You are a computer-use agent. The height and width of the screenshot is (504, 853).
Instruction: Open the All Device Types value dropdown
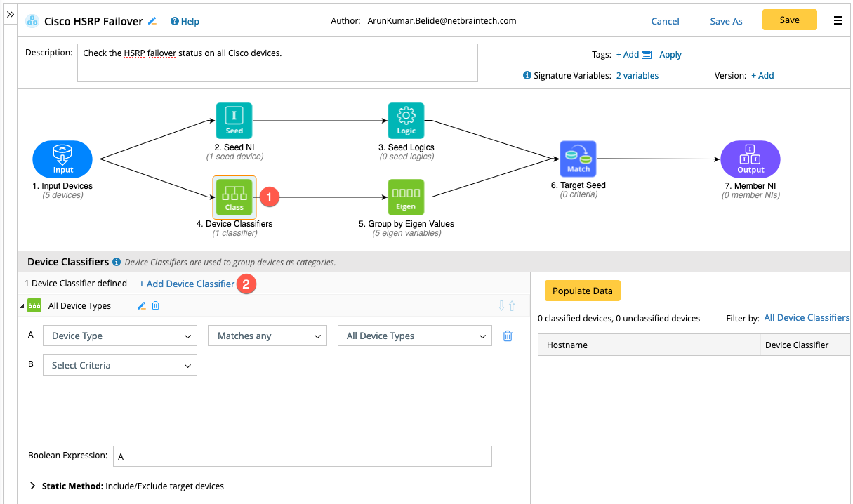coord(414,336)
